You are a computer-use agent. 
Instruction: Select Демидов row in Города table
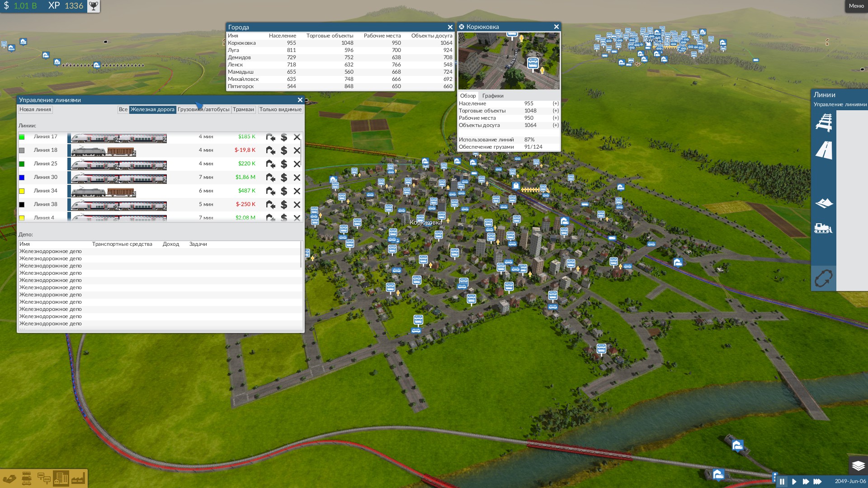click(x=340, y=57)
